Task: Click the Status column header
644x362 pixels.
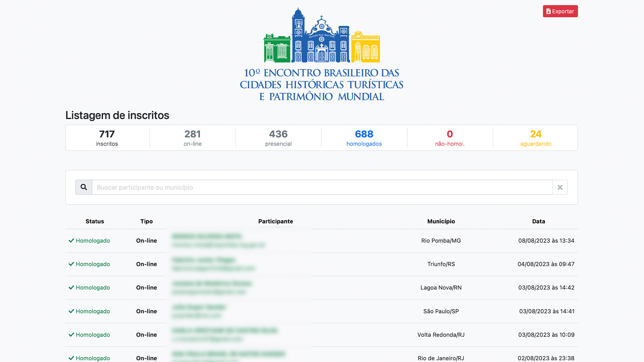Action: 95,221
